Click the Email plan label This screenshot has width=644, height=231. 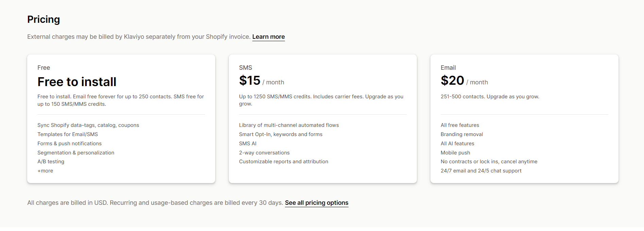pos(448,67)
